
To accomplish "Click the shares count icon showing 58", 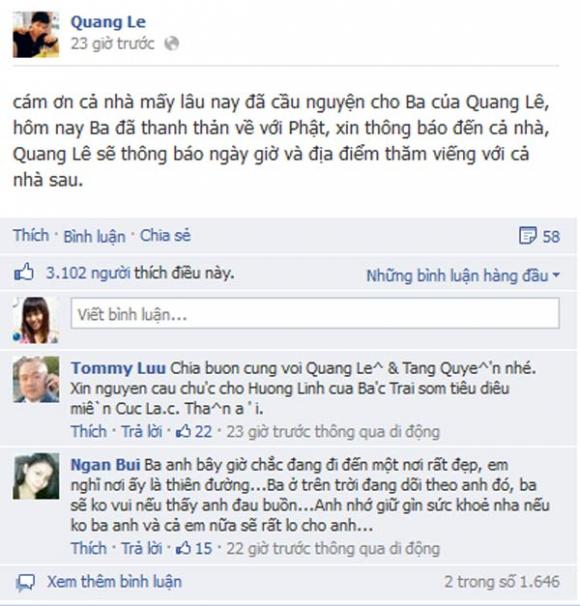I will click(528, 235).
